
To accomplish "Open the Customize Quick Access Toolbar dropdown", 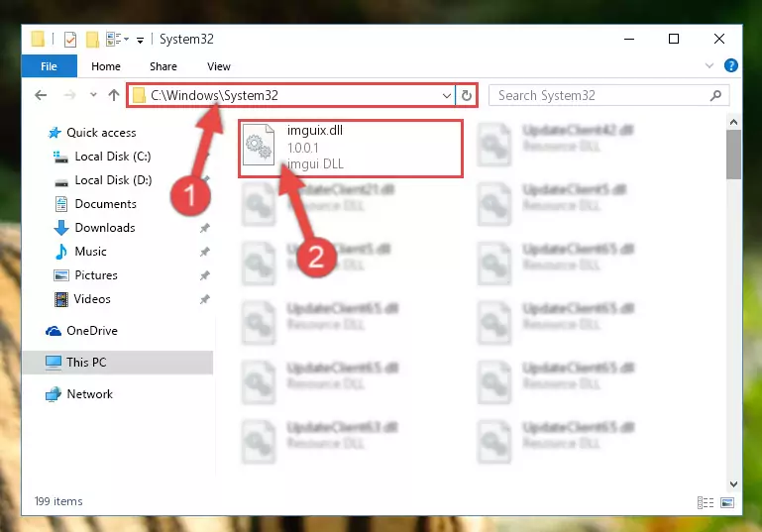I will click(x=140, y=41).
